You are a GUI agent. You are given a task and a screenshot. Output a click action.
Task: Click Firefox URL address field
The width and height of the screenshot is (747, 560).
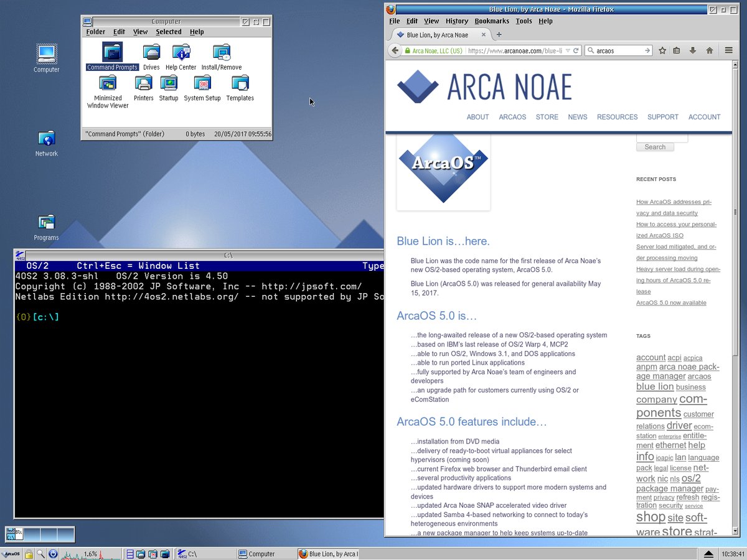tap(514, 50)
